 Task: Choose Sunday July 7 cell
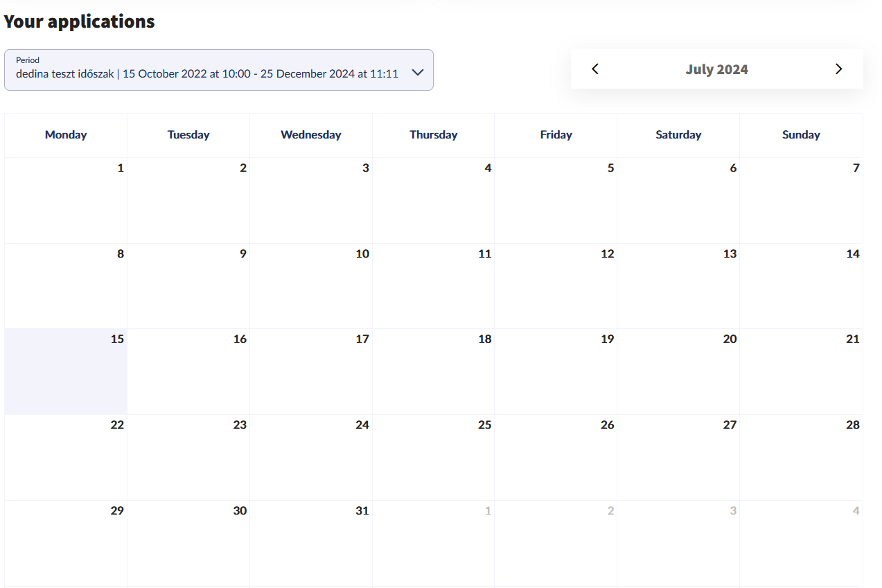coord(801,200)
